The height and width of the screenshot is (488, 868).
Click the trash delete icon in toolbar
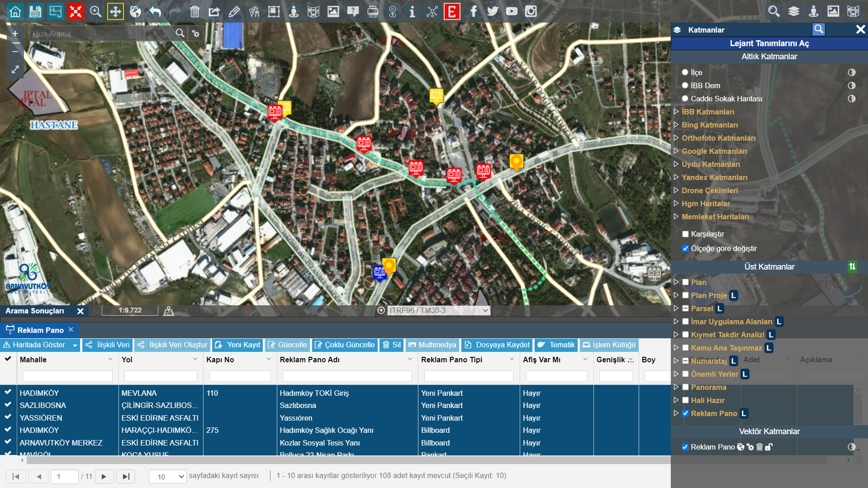[x=194, y=11]
